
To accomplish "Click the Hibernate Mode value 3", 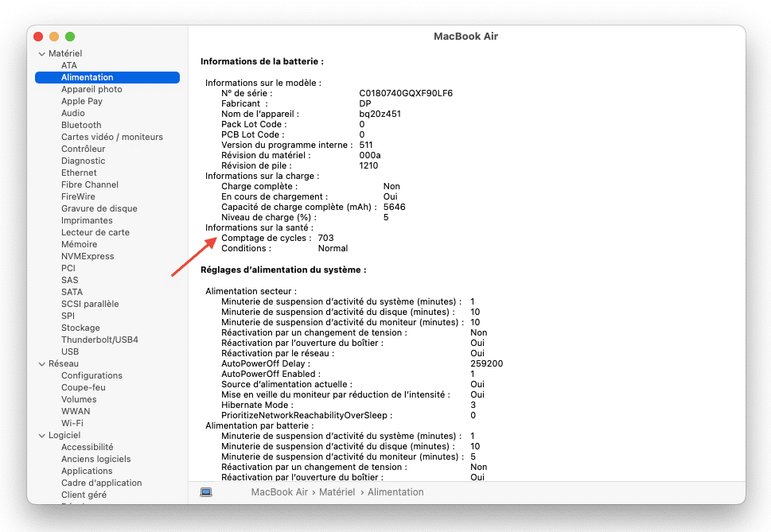I will tap(473, 406).
